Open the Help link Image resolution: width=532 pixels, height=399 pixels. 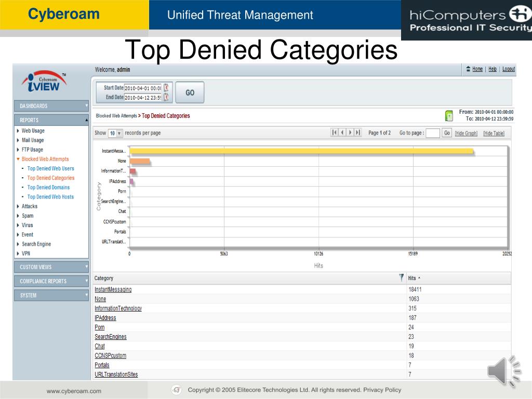[x=493, y=69]
